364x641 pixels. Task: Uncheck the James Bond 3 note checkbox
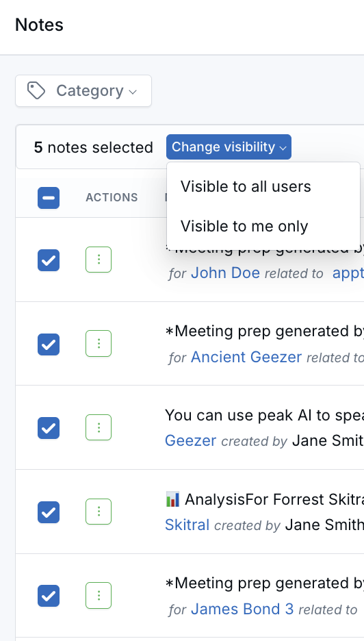tap(49, 596)
